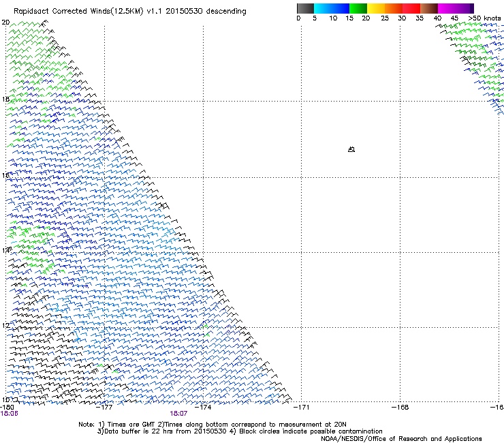Viewport: 504px width, 443px height.
Task: Click the NOAA/NESDIS credit text
Action: (401, 439)
